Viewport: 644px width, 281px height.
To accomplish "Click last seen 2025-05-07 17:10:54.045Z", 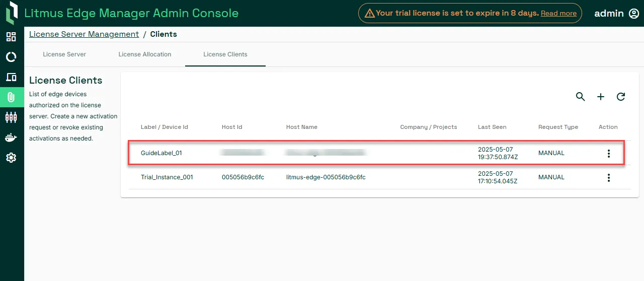I will (x=498, y=177).
